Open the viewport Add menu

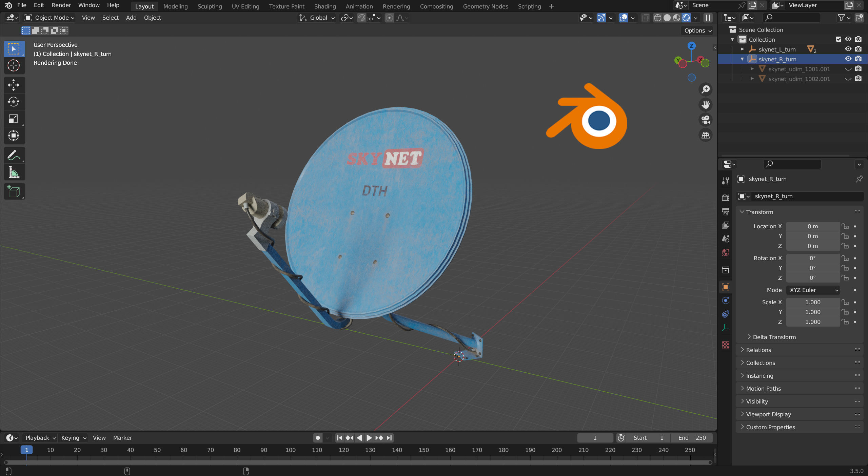(x=131, y=18)
